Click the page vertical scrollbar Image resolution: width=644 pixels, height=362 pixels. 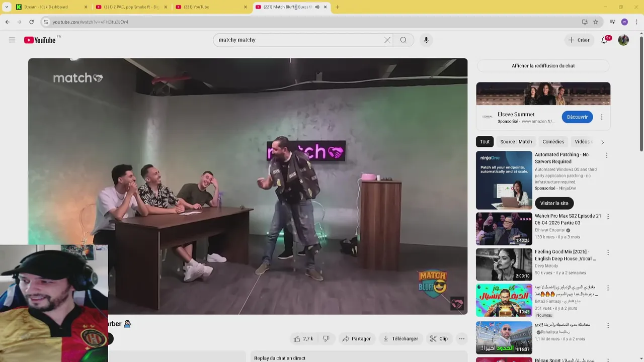tap(641, 90)
